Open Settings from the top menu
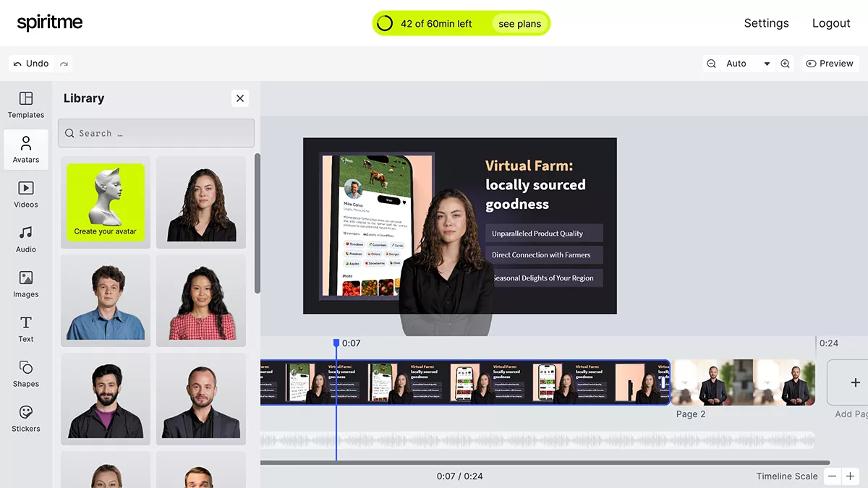 click(766, 23)
